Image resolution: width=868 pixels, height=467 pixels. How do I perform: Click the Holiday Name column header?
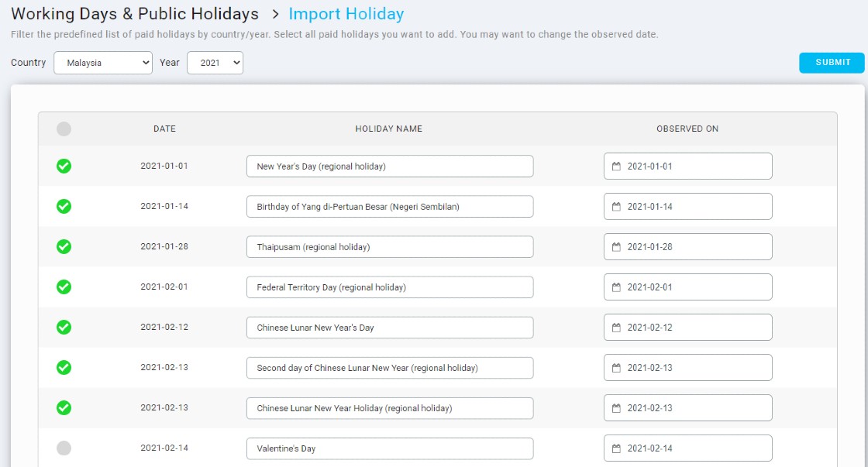click(389, 129)
